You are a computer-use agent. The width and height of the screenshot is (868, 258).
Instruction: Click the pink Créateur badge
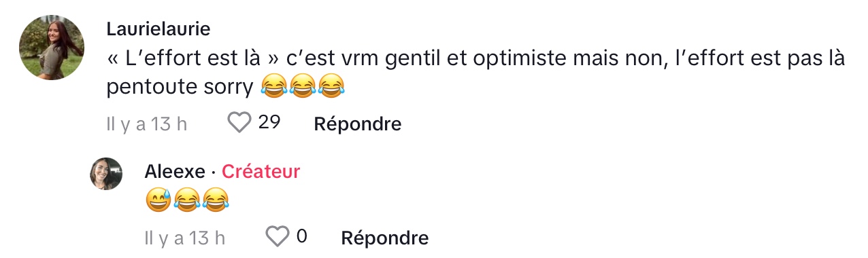pos(261,172)
